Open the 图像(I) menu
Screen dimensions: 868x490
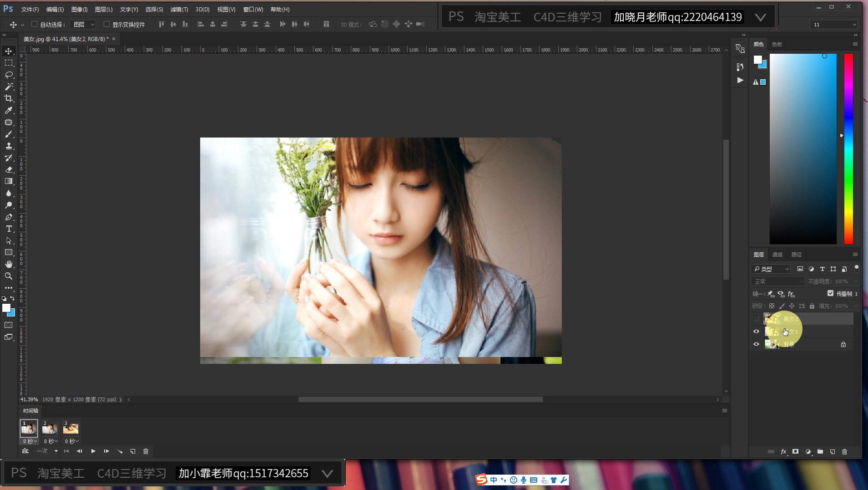[x=80, y=9]
